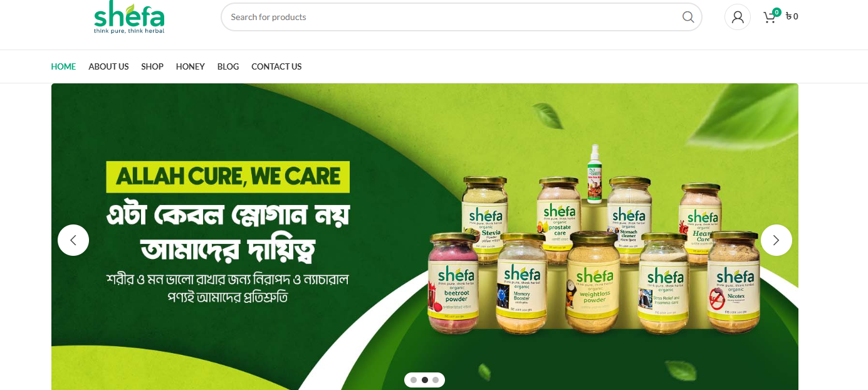868x390 pixels.
Task: Click the search magnifier icon
Action: coord(688,17)
